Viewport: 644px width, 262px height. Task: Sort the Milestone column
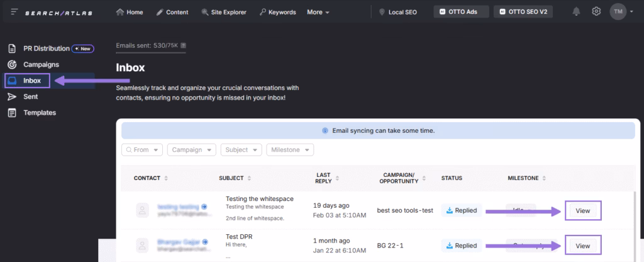click(x=544, y=178)
